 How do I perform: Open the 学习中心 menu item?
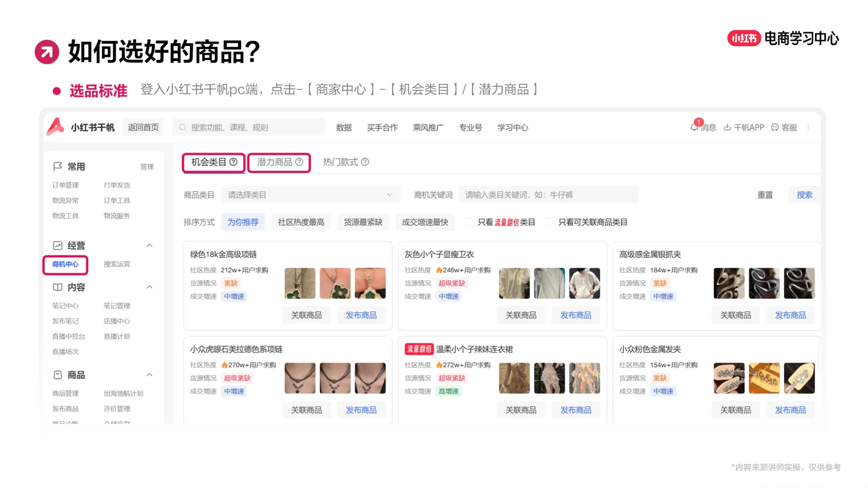tap(512, 127)
